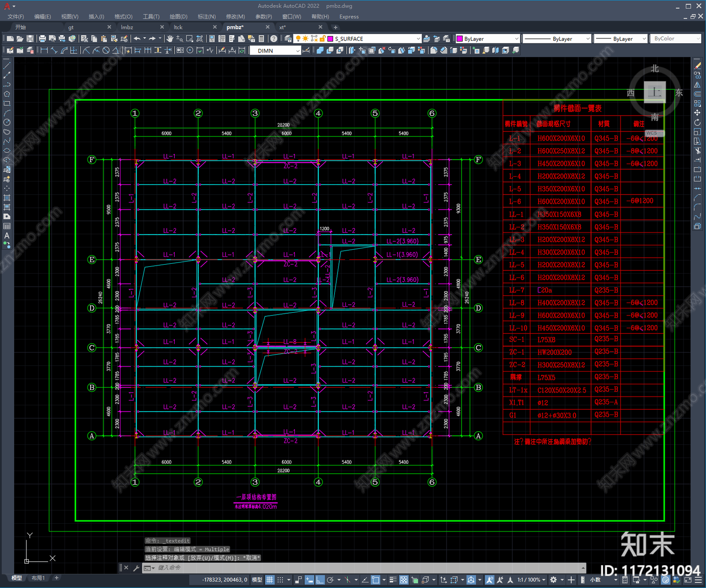The image size is (706, 588).
Task: Click the Redo arrow icon
Action: [x=152, y=39]
